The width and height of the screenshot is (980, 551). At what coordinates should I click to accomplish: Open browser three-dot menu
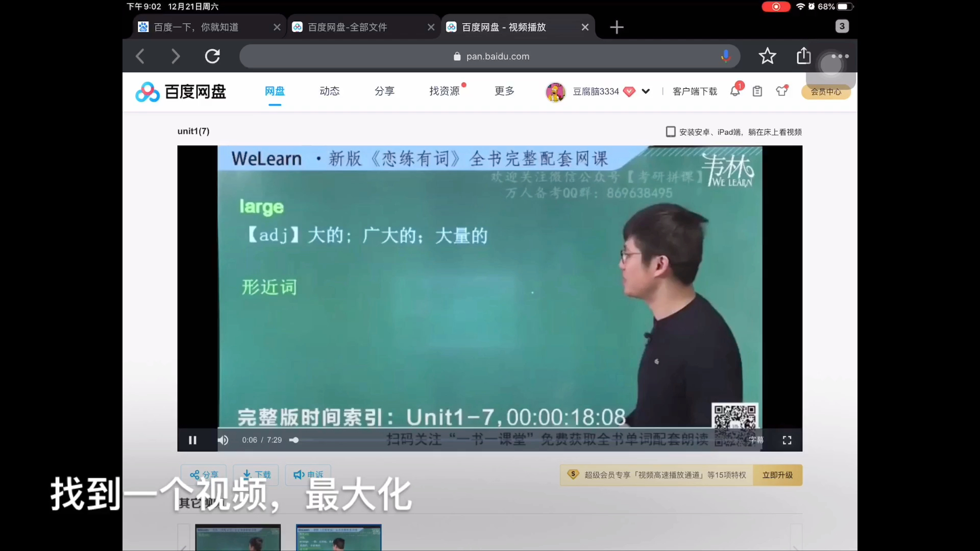tap(840, 56)
